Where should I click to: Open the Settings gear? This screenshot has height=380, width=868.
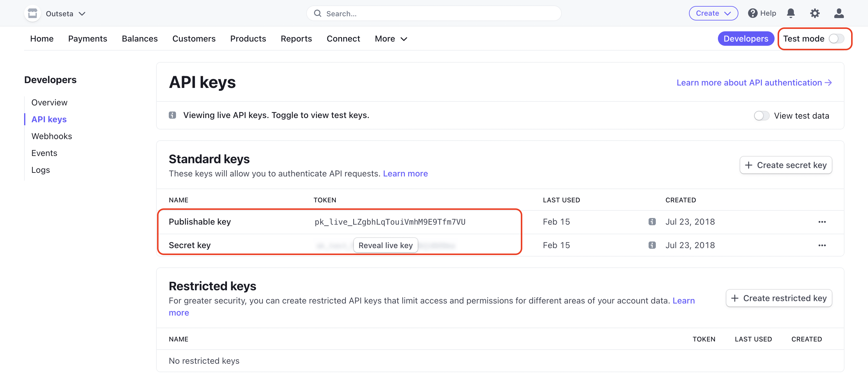point(815,13)
